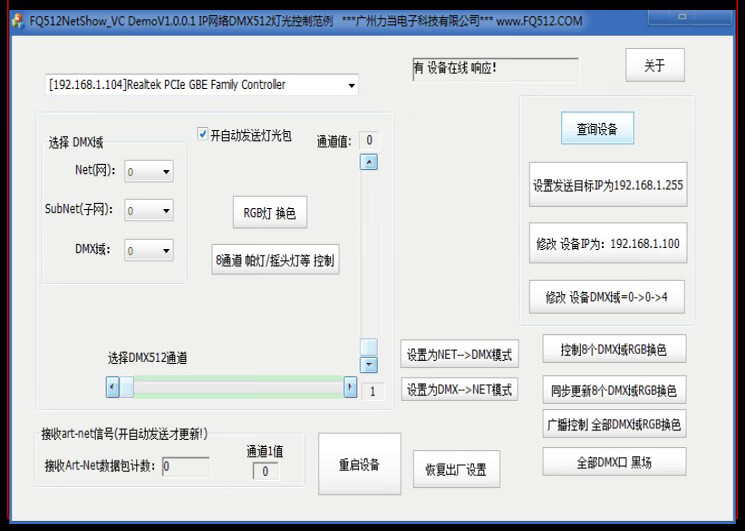The width and height of the screenshot is (745, 531).
Task: Click the vertical scrollbar down arrow
Action: point(369,365)
